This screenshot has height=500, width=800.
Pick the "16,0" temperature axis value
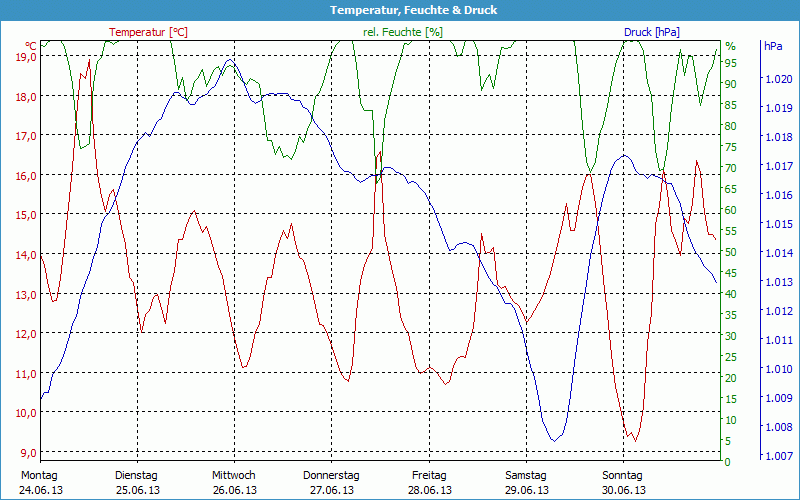pos(26,176)
